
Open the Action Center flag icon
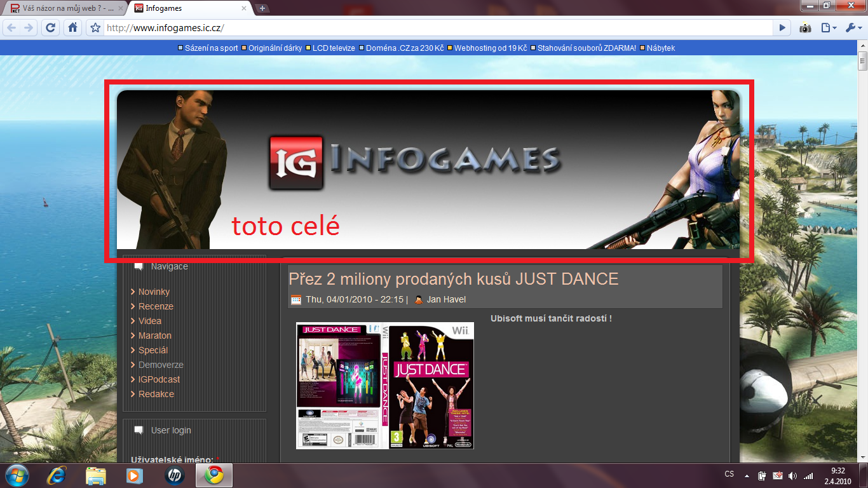(777, 475)
